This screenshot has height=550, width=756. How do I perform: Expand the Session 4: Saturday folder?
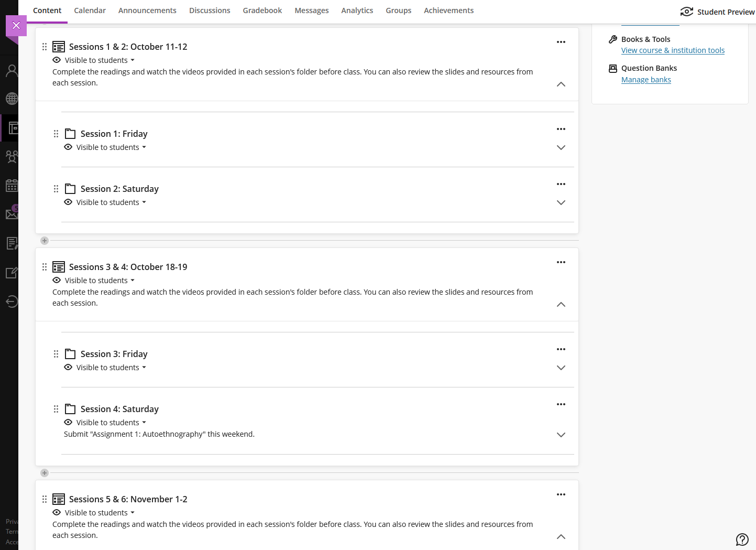click(561, 435)
